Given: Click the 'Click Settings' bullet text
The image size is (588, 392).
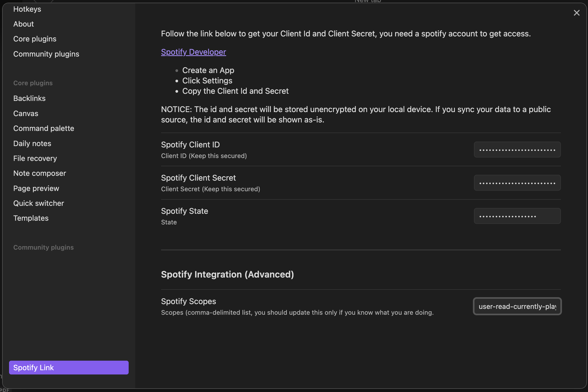Looking at the screenshot, I should [x=207, y=80].
